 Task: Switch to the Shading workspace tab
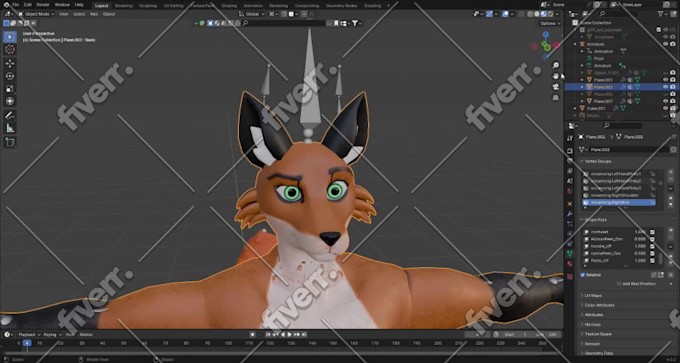pyautogui.click(x=229, y=6)
